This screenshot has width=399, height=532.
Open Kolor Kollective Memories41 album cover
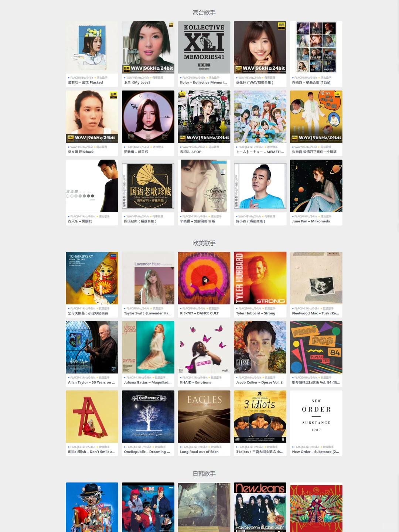click(x=204, y=47)
